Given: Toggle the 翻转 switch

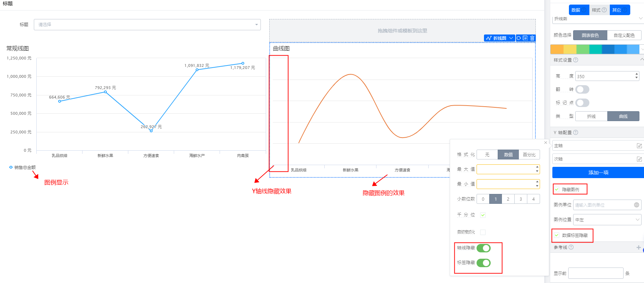Looking at the screenshot, I should coord(582,89).
